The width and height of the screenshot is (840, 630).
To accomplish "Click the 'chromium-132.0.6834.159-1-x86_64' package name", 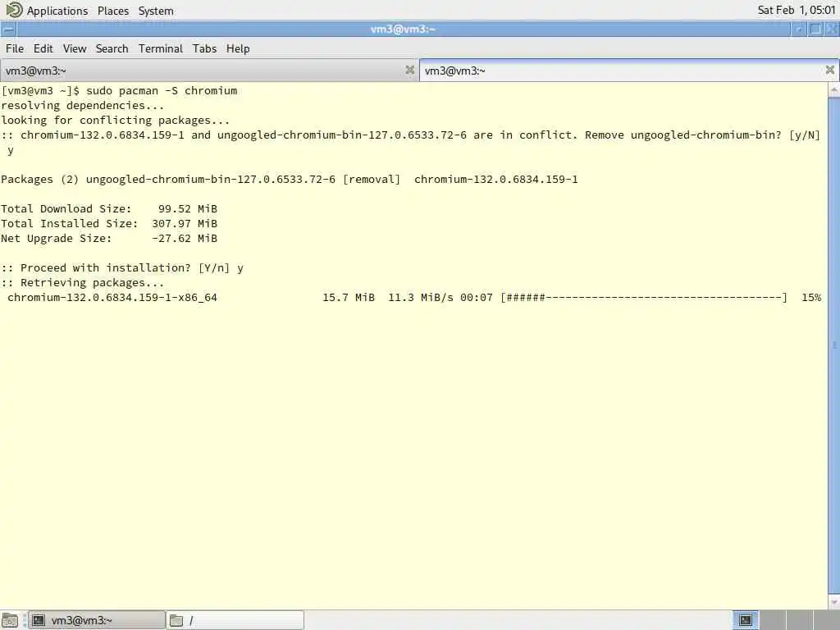I will point(112,297).
